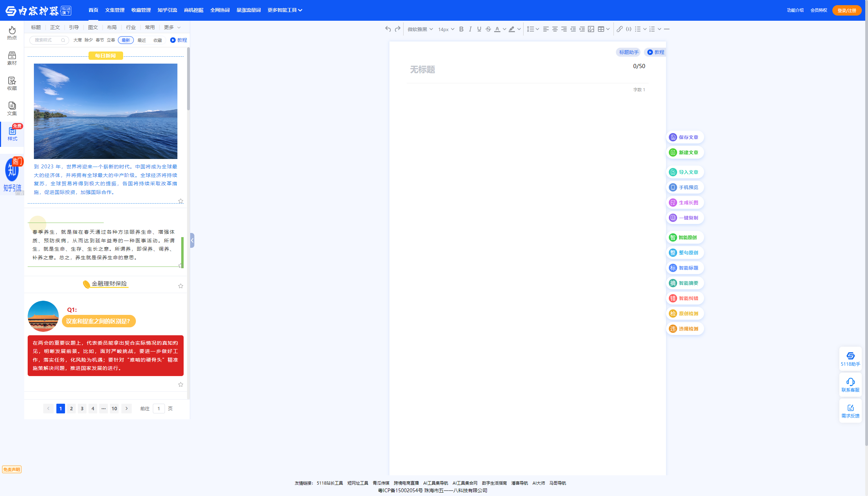Switch to the 图文 style tab
The image size is (868, 496).
(x=93, y=27)
